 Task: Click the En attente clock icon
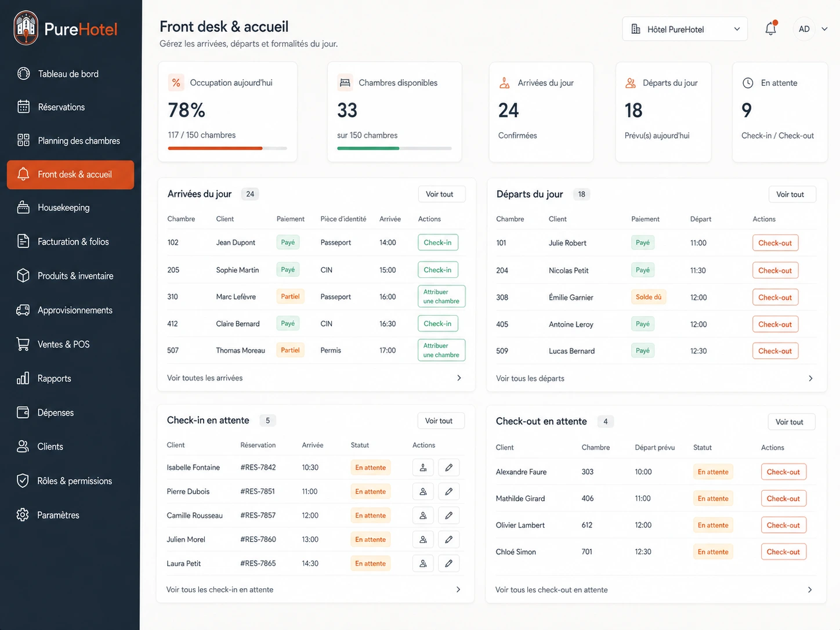pos(748,83)
